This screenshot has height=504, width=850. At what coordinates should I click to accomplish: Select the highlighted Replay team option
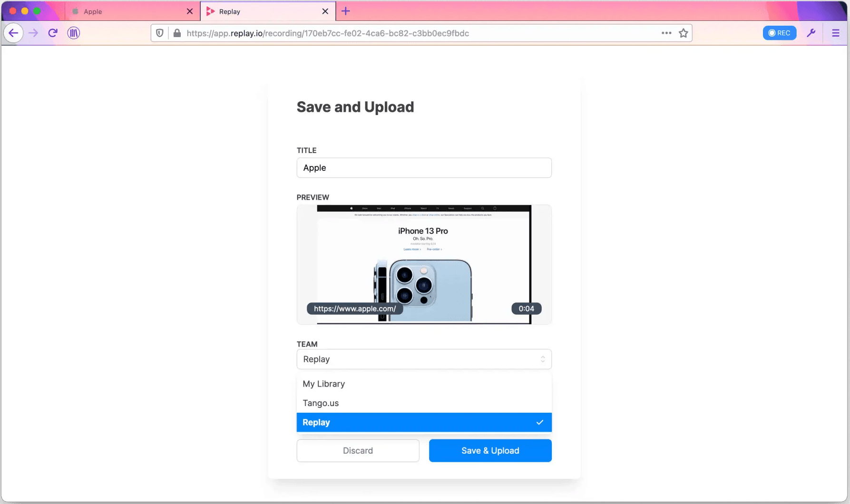[x=424, y=422]
